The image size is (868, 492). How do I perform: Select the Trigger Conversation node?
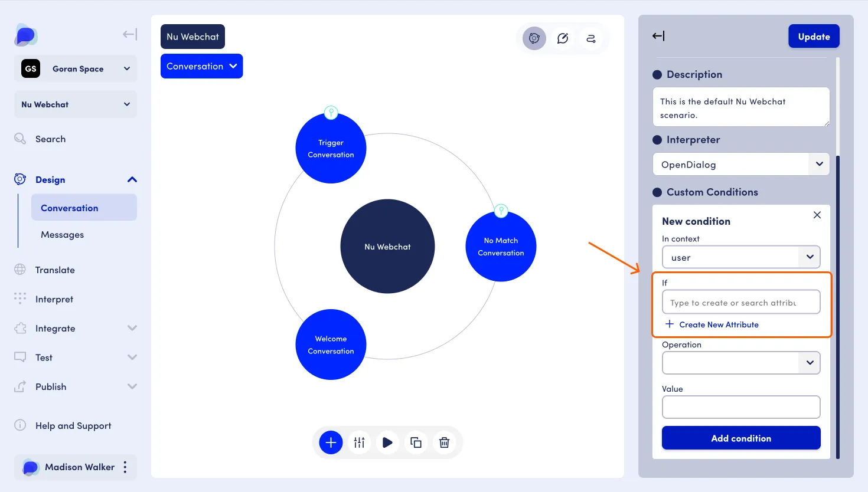(x=331, y=148)
